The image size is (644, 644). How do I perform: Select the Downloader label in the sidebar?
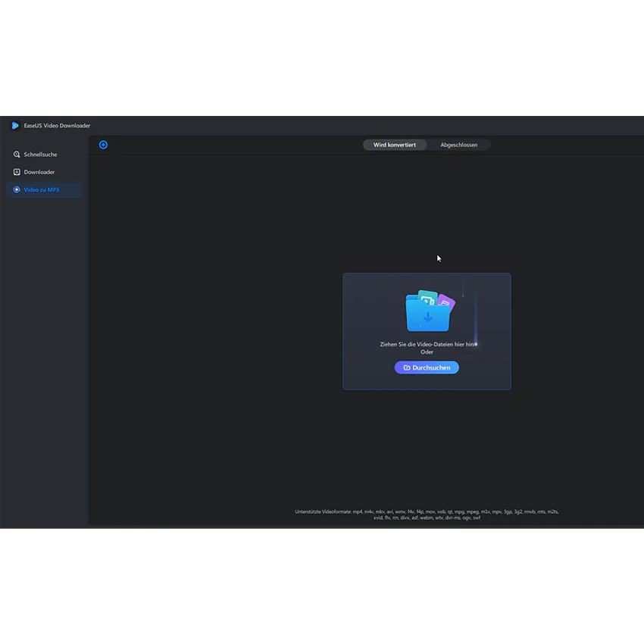[39, 172]
